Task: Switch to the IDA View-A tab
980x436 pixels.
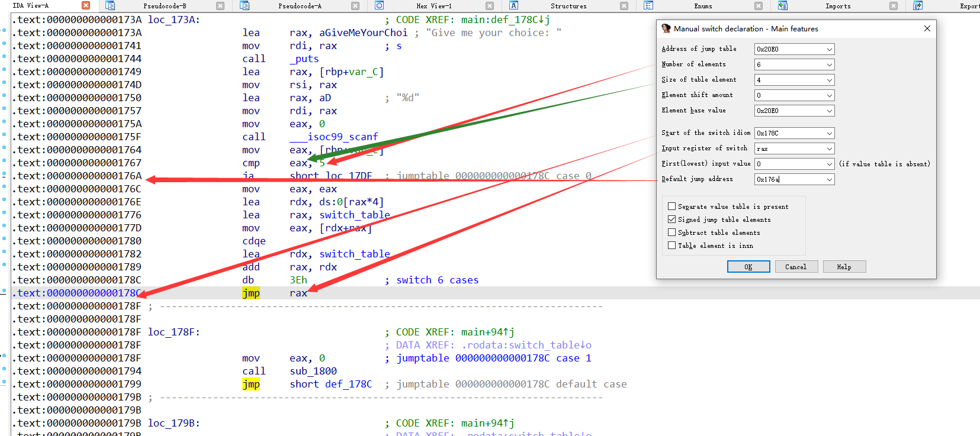Action: pos(31,6)
